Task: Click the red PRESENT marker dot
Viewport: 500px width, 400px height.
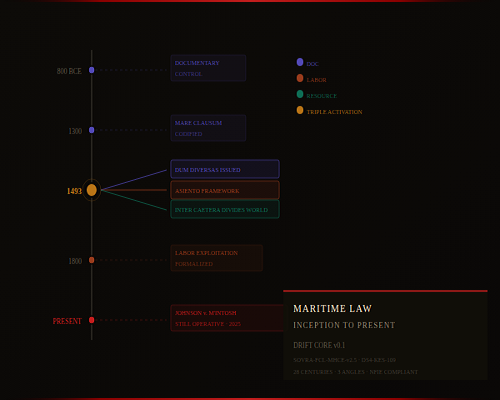Action: click(92, 320)
